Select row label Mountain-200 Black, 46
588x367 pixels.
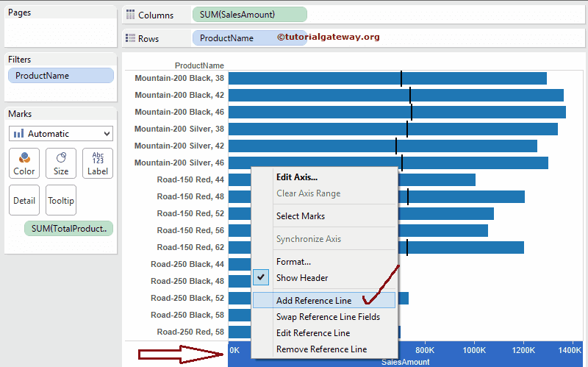[179, 112]
